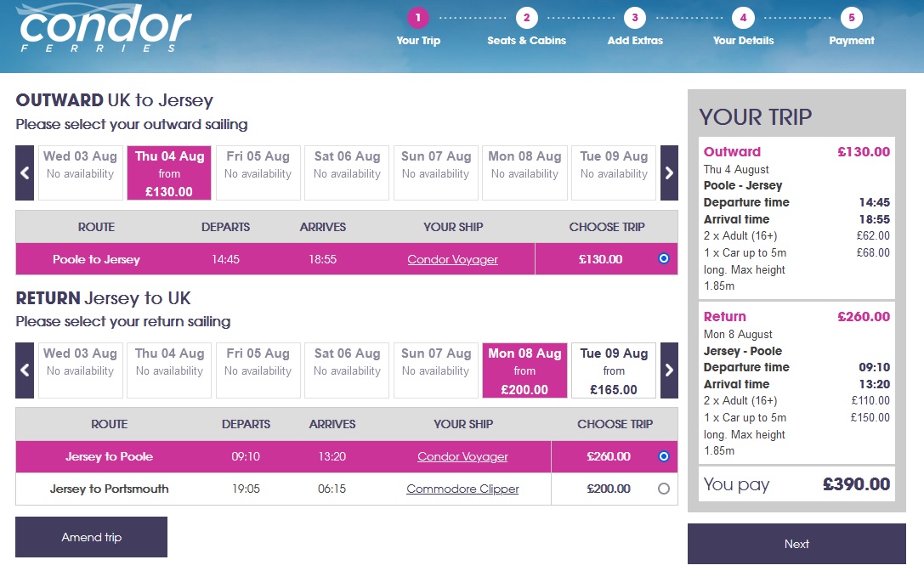Click the Seats & Cabins step label

tap(526, 41)
